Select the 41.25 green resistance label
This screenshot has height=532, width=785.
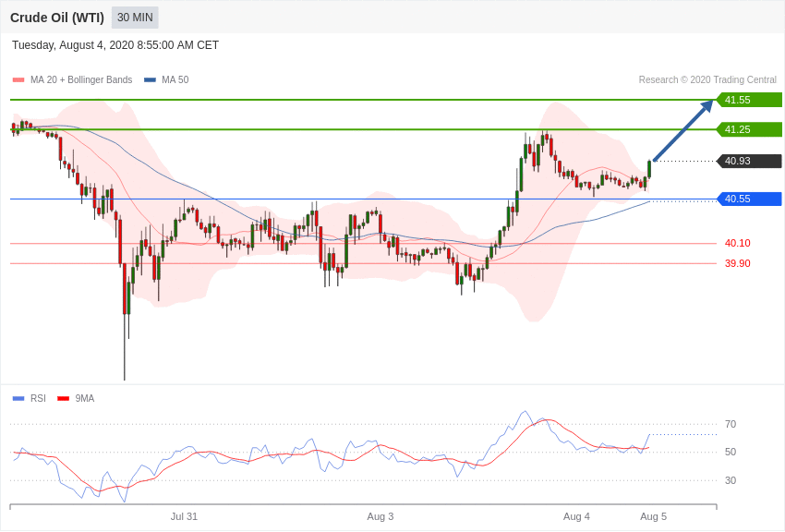click(749, 129)
